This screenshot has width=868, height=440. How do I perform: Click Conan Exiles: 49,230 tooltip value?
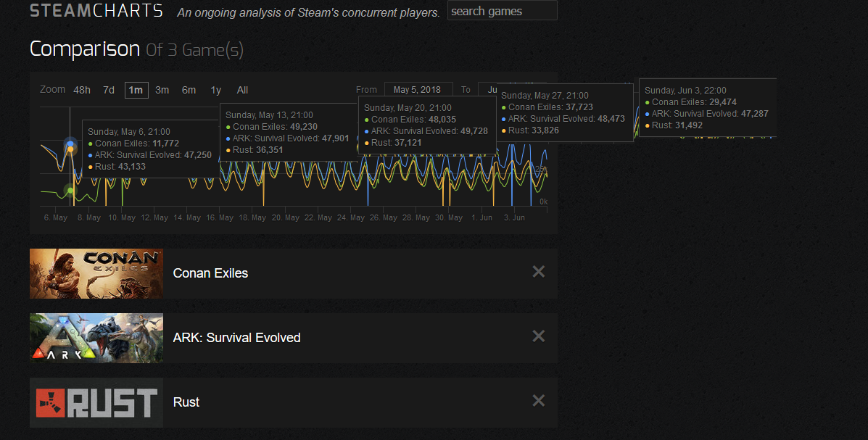271,127
